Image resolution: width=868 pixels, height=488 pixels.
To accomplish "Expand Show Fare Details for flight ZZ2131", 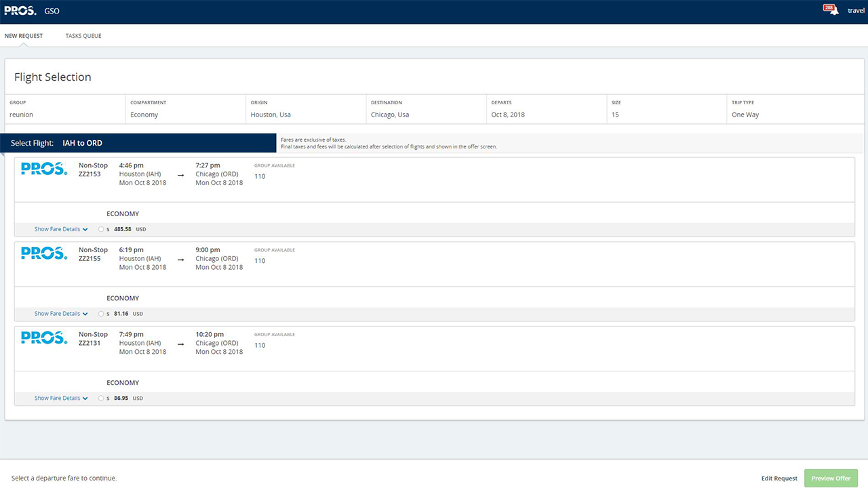I will coord(61,399).
